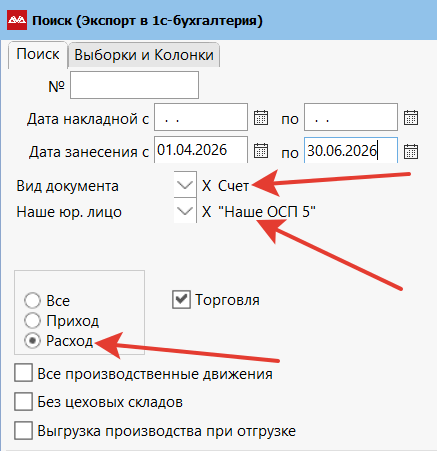Select the Все radio button
Image resolution: width=437 pixels, height=451 pixels.
tap(32, 300)
